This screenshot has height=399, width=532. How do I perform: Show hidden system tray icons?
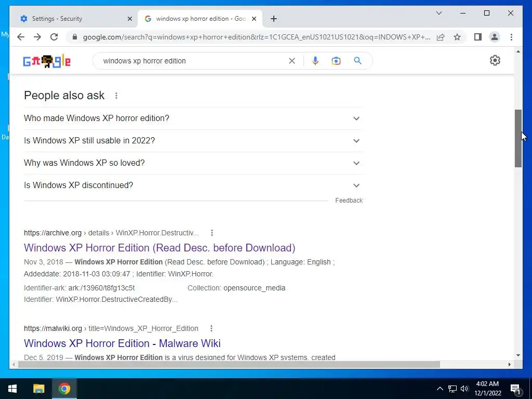pyautogui.click(x=440, y=389)
